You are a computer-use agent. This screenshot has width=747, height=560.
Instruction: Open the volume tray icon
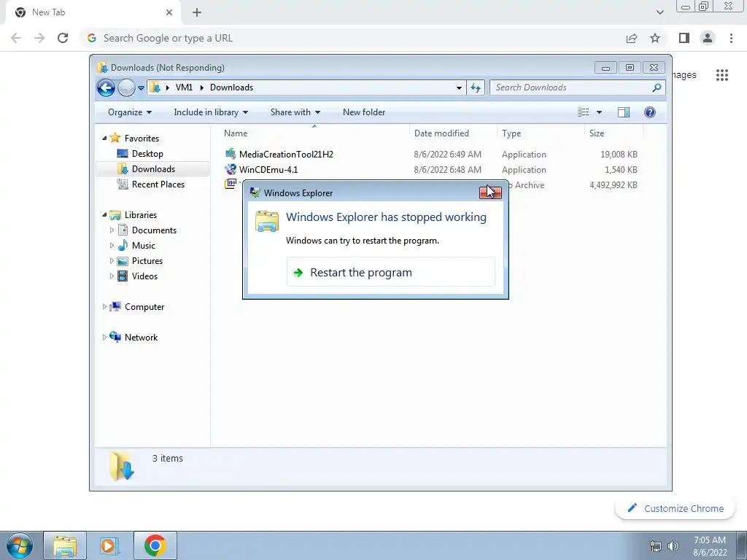click(673, 545)
